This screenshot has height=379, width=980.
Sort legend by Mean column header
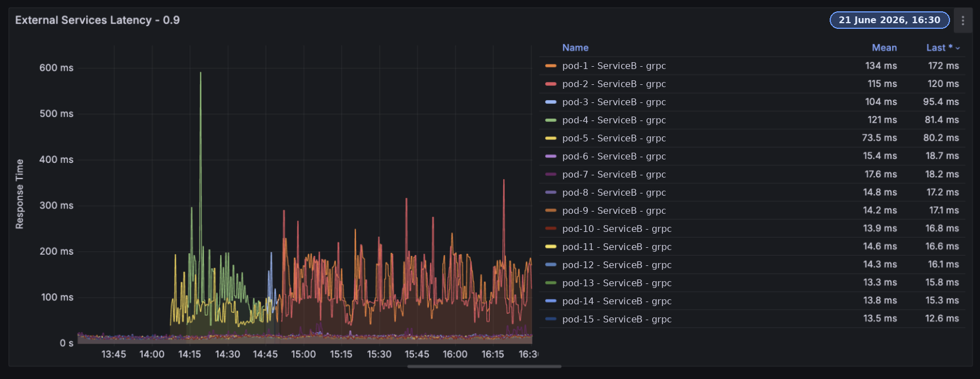[x=884, y=48]
